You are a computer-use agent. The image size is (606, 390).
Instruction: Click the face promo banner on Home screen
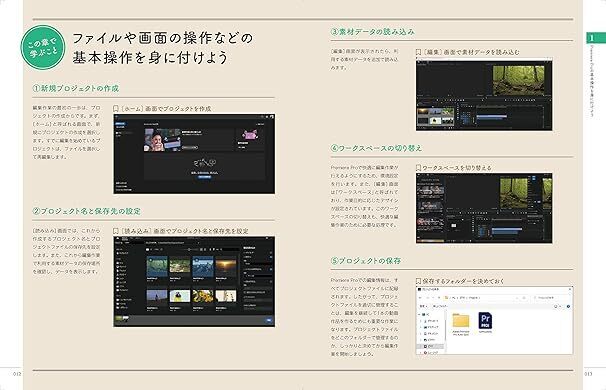[x=162, y=140]
